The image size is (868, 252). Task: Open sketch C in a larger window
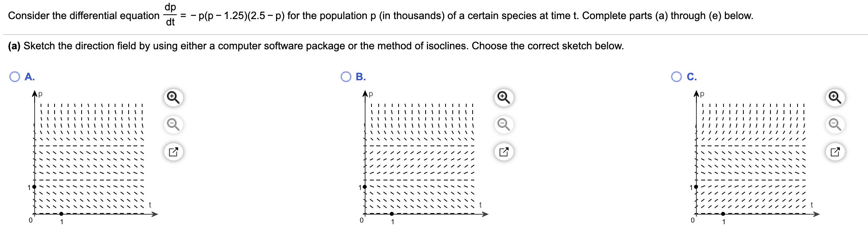pos(835,152)
